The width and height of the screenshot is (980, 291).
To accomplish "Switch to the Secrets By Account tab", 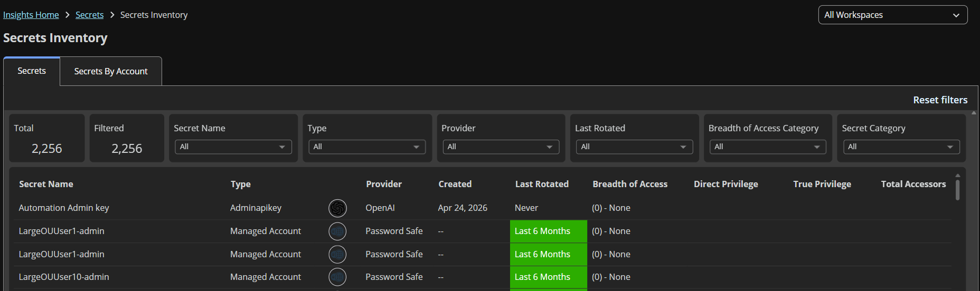I will [111, 71].
